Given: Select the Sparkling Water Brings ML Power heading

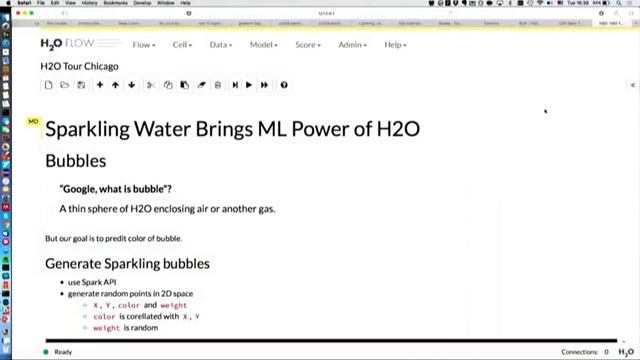Looking at the screenshot, I should (232, 129).
